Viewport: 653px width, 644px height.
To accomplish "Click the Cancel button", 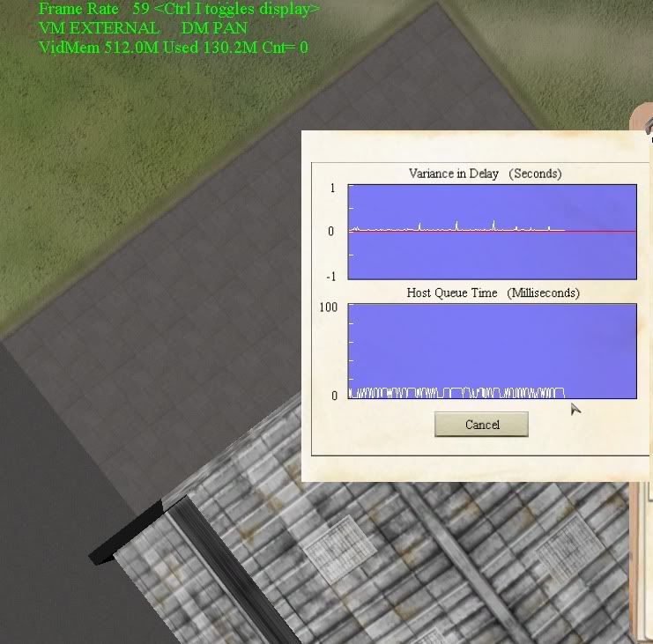I will [481, 425].
